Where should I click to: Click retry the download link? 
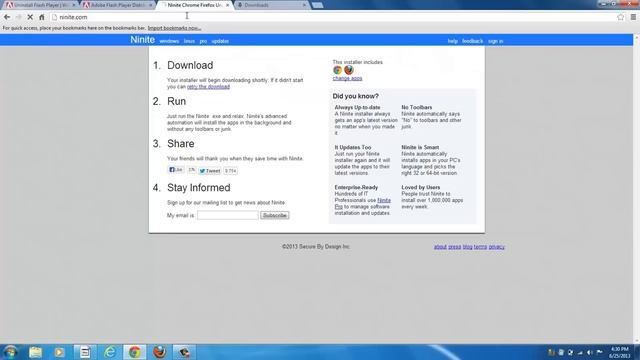click(x=208, y=87)
